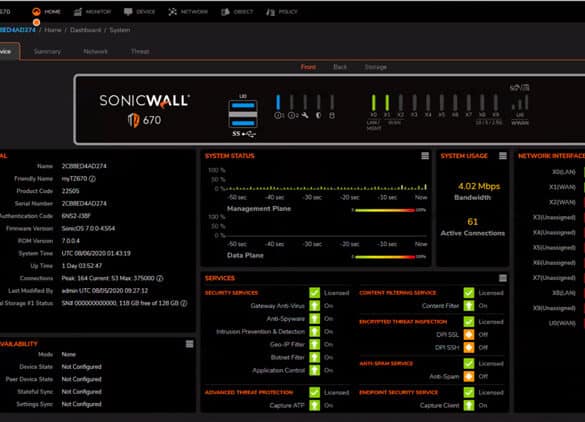Click the info icon beside Connections Max value
This screenshot has width=585, height=422.
[160, 278]
